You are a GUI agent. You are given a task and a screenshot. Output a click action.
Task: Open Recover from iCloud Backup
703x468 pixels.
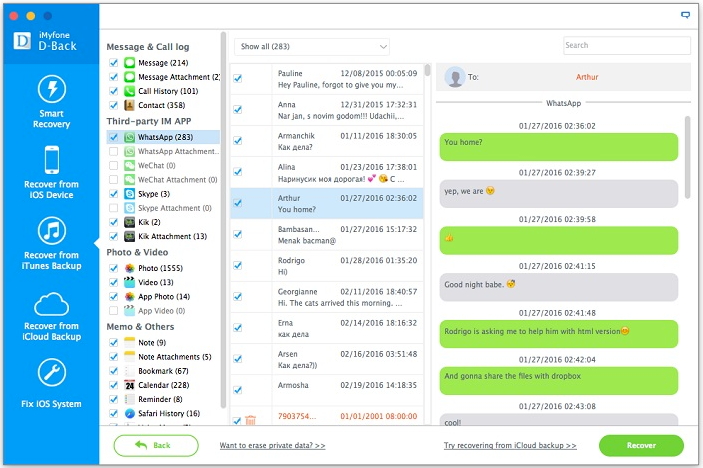(x=50, y=317)
